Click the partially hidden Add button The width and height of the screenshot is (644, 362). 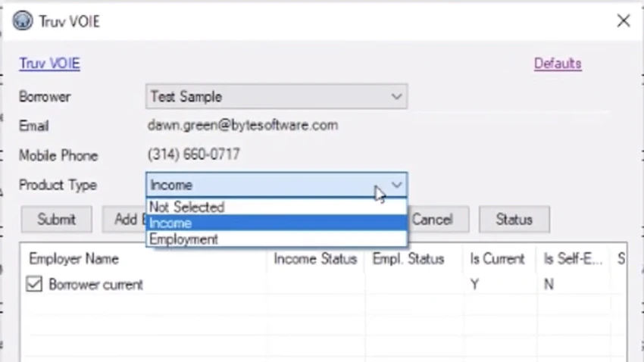pyautogui.click(x=124, y=220)
